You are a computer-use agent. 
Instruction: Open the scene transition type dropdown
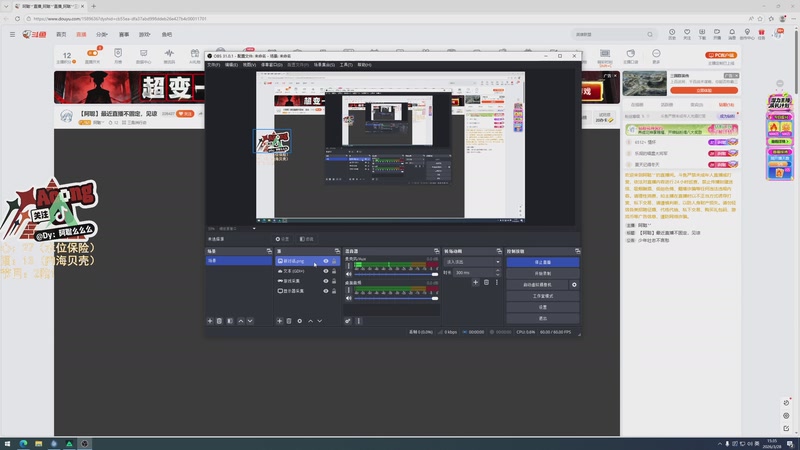(x=472, y=262)
